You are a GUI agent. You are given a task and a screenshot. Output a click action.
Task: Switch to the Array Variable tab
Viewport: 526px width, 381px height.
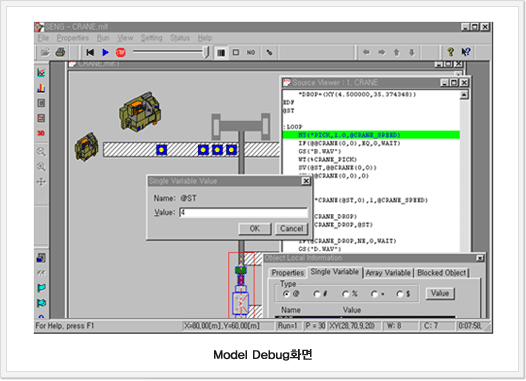click(x=388, y=273)
